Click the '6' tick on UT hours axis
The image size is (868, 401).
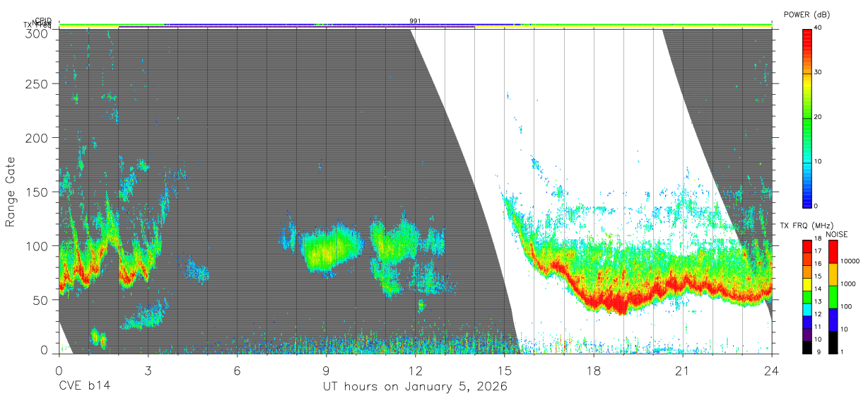pyautogui.click(x=237, y=371)
